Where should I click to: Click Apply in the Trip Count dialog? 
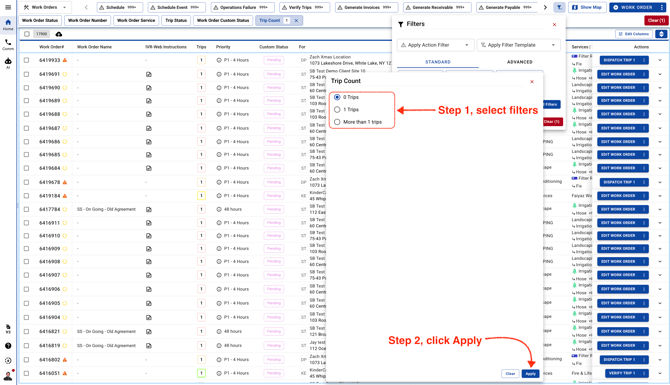click(530, 373)
